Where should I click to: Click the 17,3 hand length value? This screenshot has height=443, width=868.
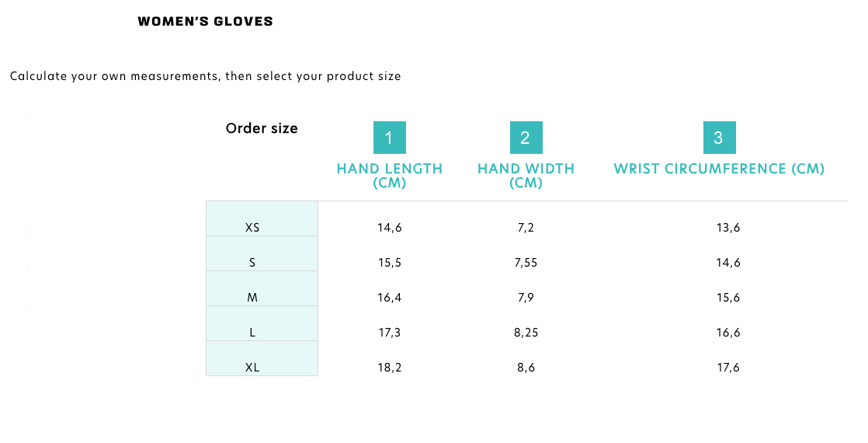(390, 333)
